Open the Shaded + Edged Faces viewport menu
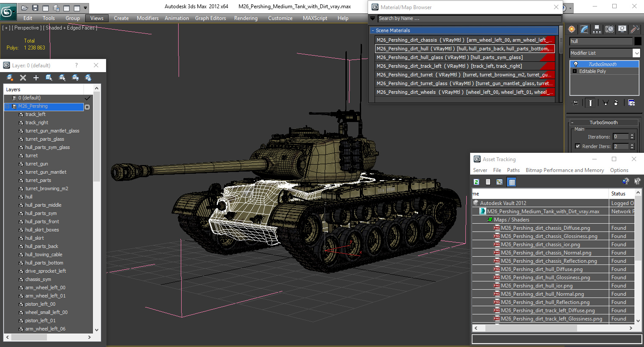The image size is (644, 347). click(70, 28)
